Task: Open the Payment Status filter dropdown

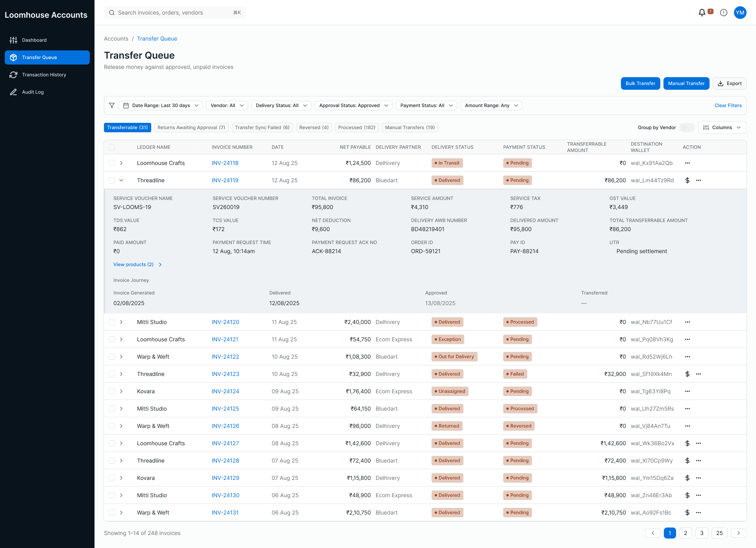Action: (426, 106)
